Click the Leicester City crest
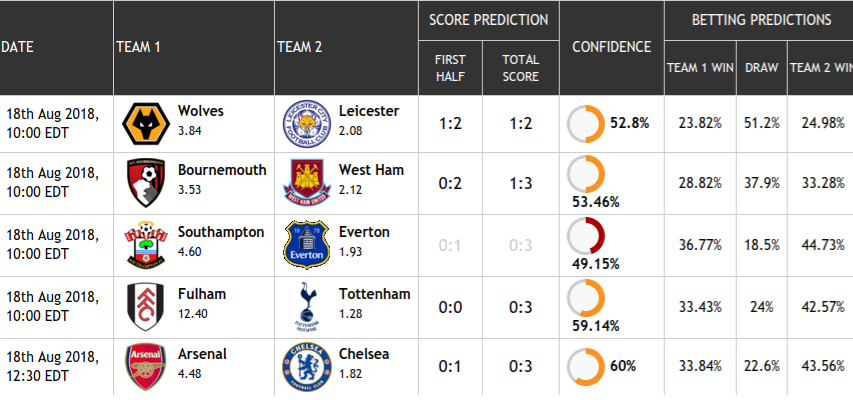853x400 pixels. 307,124
